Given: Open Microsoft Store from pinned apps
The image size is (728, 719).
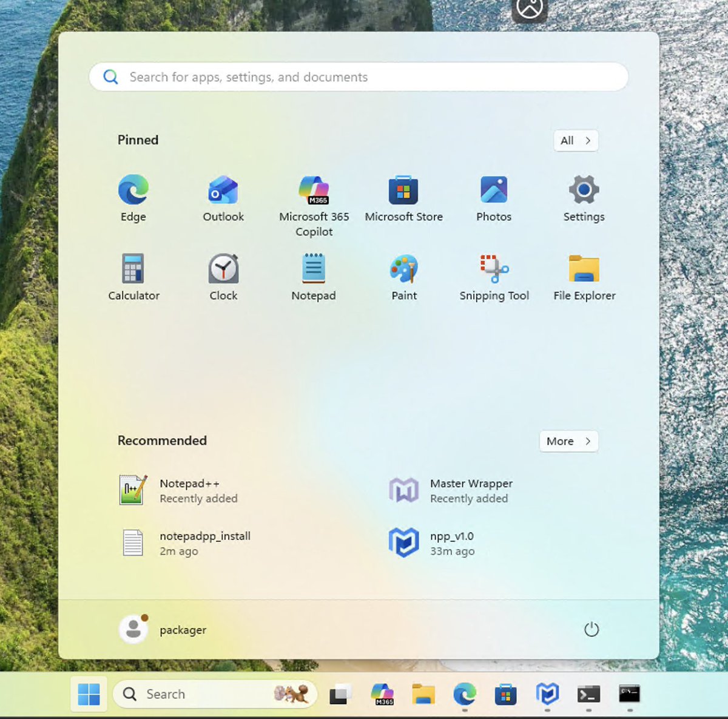Looking at the screenshot, I should [x=403, y=199].
